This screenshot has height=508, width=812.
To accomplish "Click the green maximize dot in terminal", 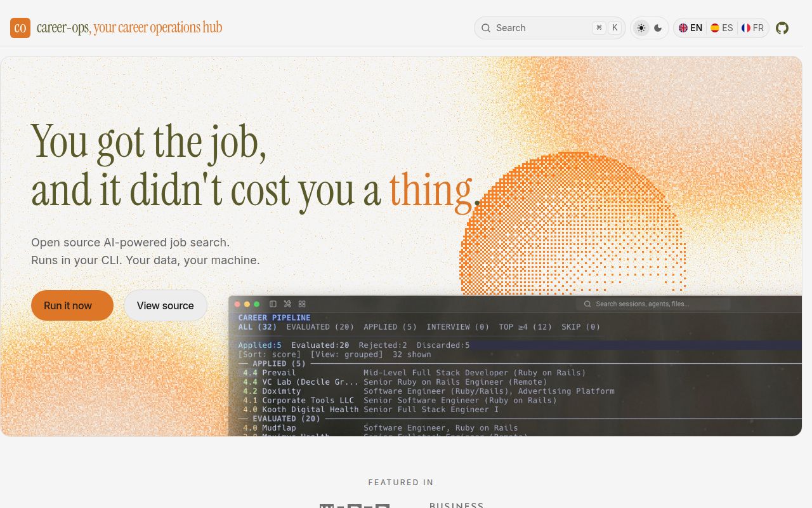I will (x=256, y=304).
